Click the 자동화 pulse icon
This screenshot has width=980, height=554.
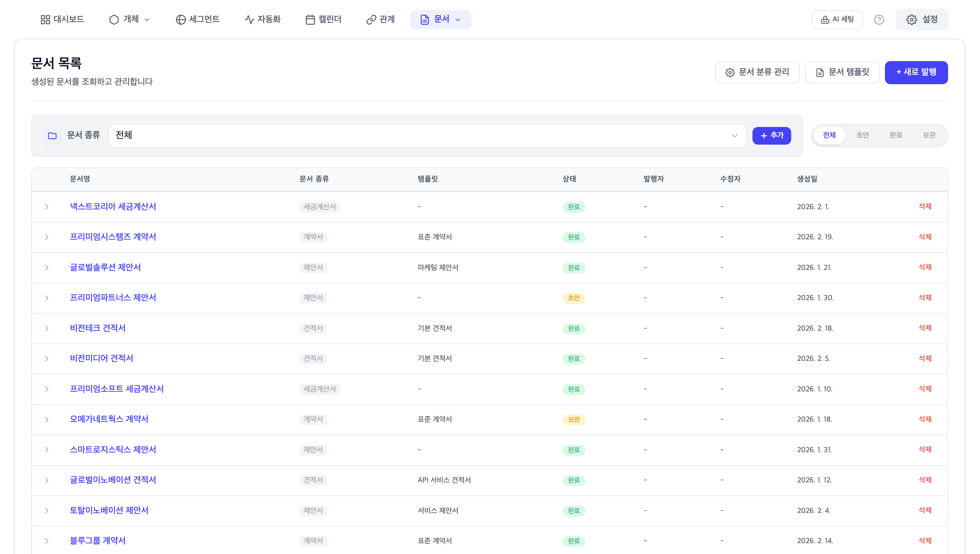click(x=249, y=19)
